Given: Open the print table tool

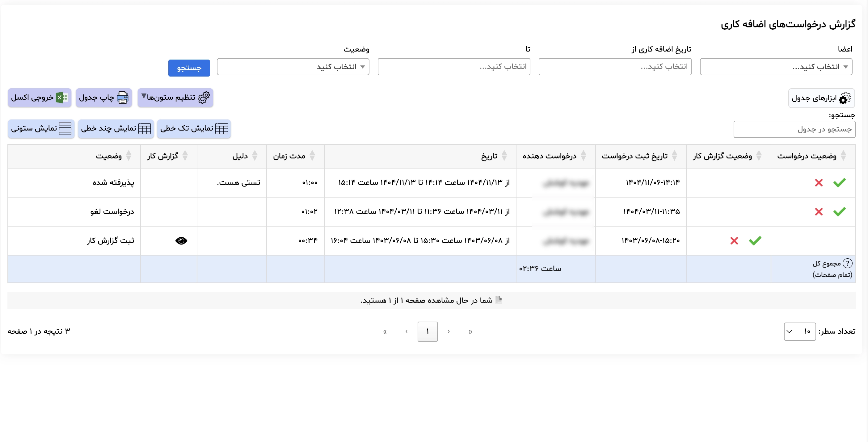Looking at the screenshot, I should tap(104, 98).
